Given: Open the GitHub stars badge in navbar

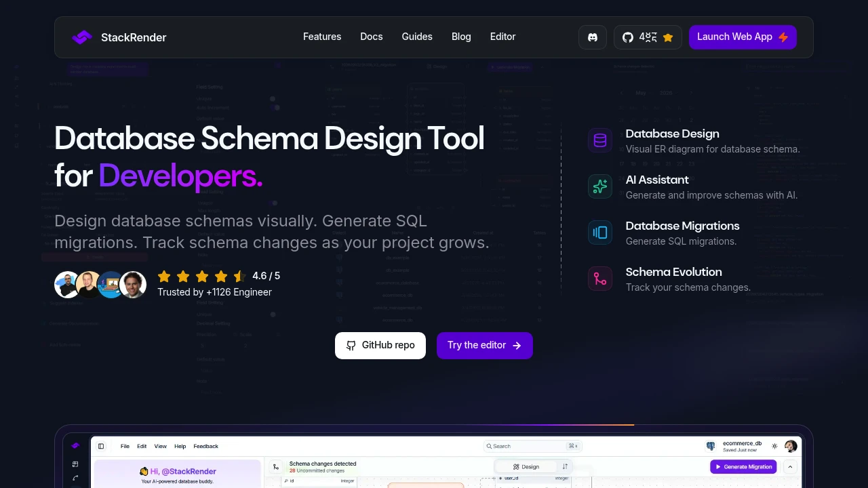Looking at the screenshot, I should [x=648, y=37].
